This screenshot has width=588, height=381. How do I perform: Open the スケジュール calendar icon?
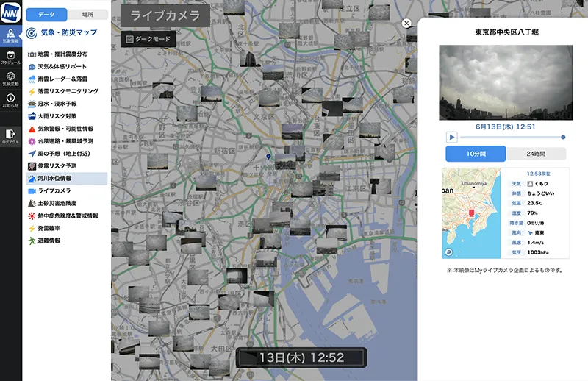[11, 58]
